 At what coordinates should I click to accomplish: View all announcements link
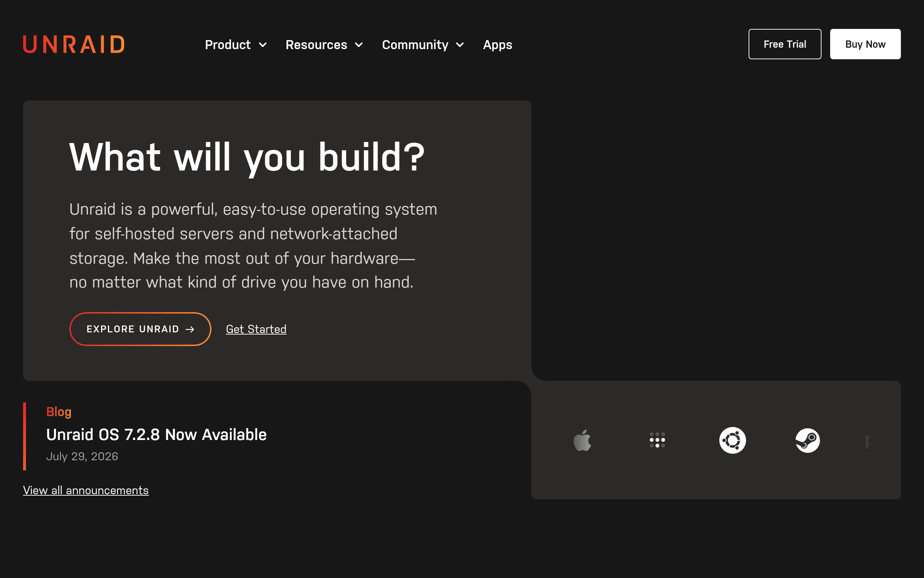point(86,490)
